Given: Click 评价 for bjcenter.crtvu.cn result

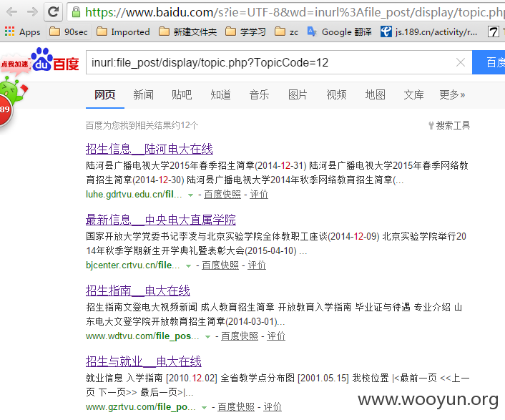Looking at the screenshot, I should (x=257, y=265).
